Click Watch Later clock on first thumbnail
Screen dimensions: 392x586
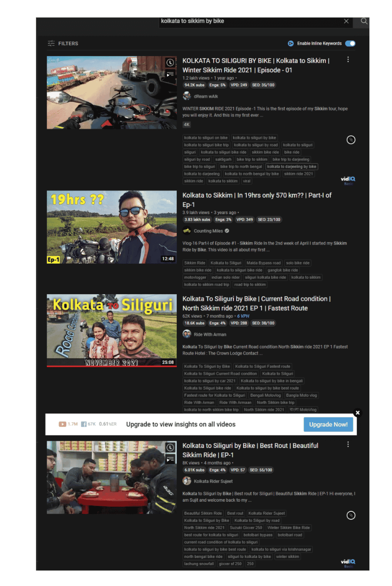click(170, 62)
